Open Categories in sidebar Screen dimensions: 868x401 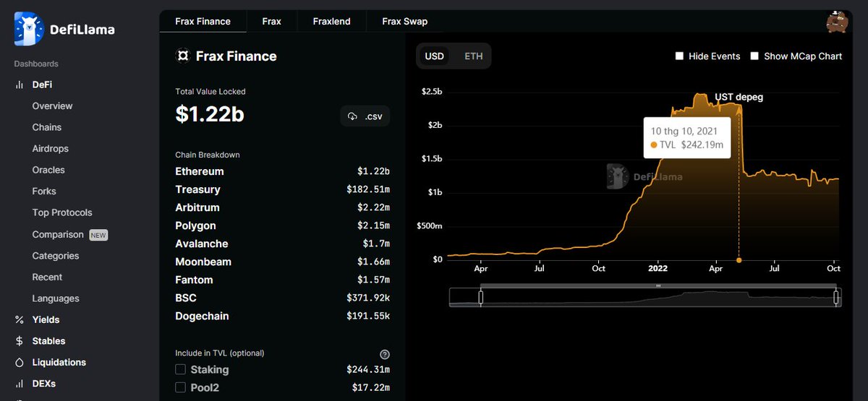click(x=55, y=256)
